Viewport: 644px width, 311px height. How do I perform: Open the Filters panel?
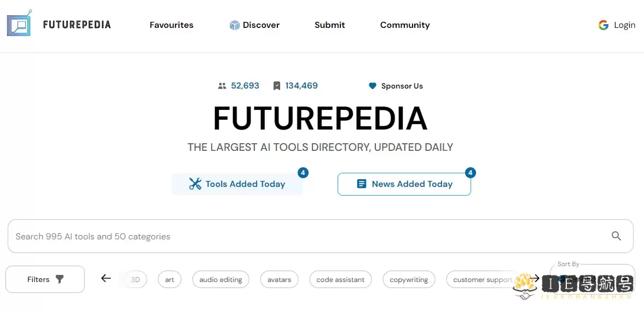(x=45, y=279)
